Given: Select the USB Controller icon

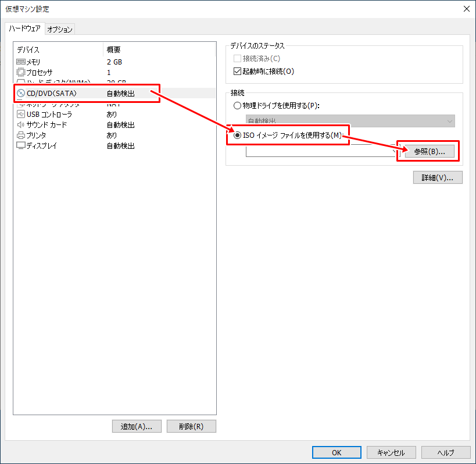Looking at the screenshot, I should click(21, 115).
